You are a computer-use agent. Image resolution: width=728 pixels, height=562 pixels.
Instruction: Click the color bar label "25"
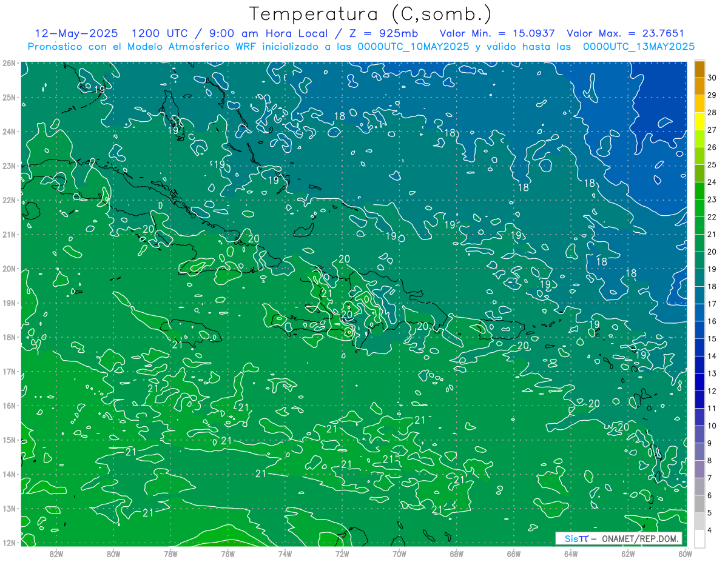click(712, 165)
